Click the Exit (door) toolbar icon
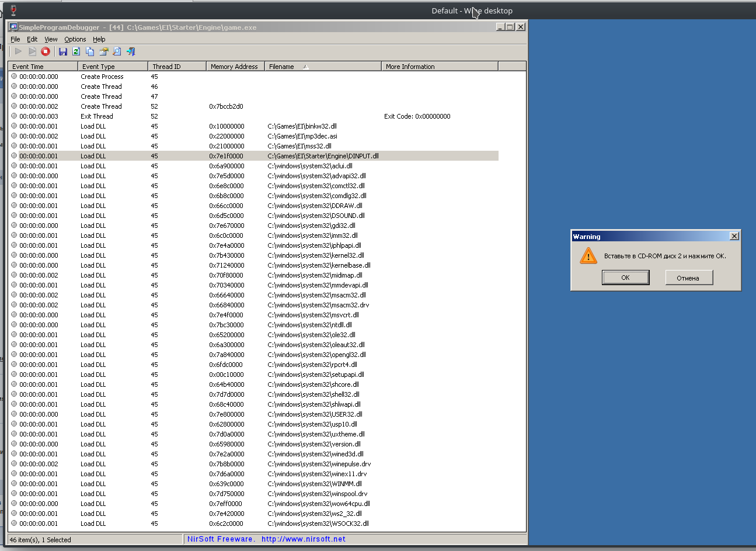Image resolution: width=756 pixels, height=551 pixels. (131, 51)
